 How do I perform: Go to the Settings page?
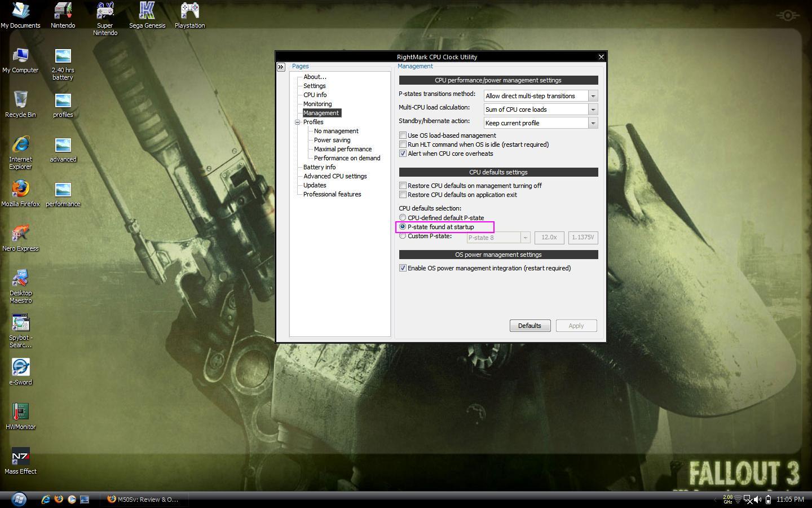(x=314, y=86)
